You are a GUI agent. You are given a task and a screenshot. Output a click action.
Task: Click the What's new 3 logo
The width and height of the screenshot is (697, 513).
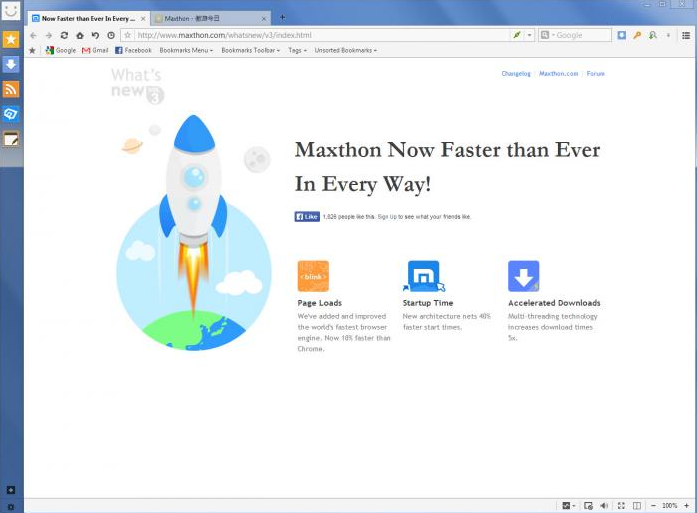tap(137, 86)
